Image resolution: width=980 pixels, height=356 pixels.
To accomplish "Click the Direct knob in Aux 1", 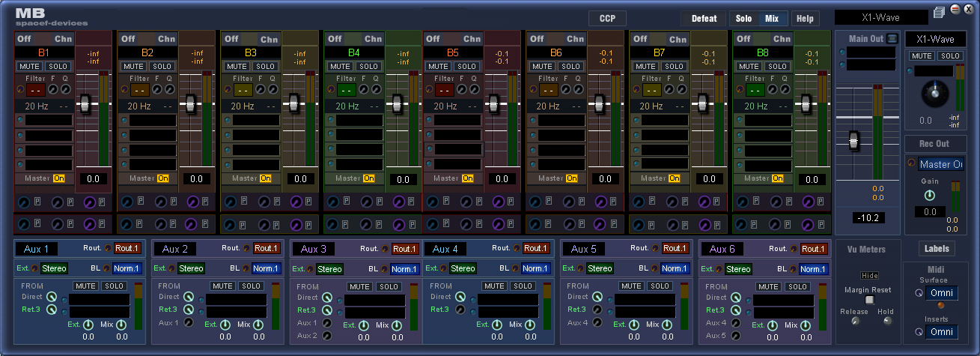I will [x=52, y=297].
